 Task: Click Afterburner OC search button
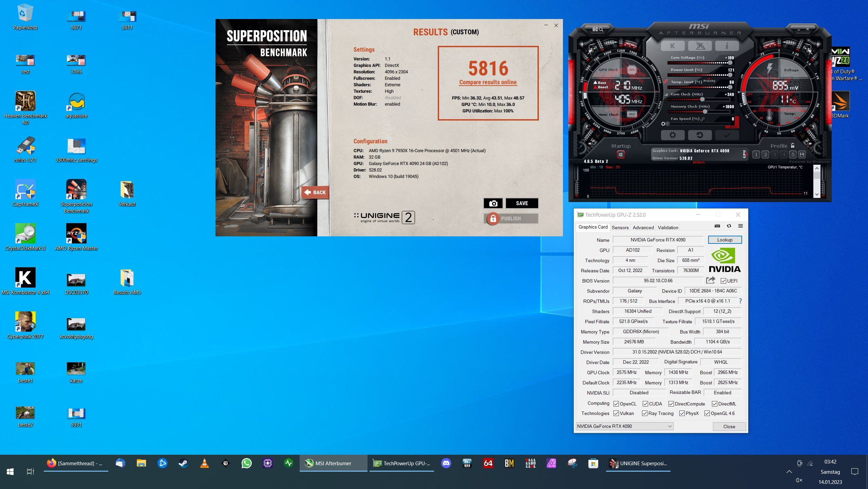coord(598,30)
